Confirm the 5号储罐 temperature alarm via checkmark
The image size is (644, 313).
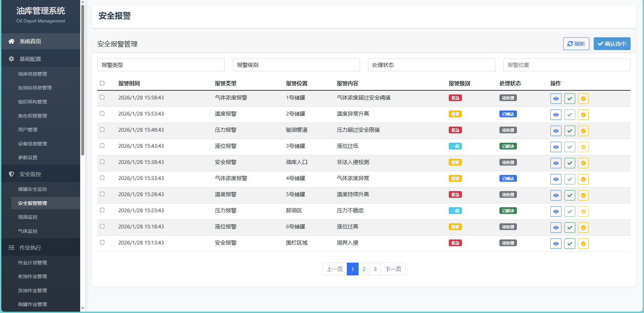click(x=570, y=195)
